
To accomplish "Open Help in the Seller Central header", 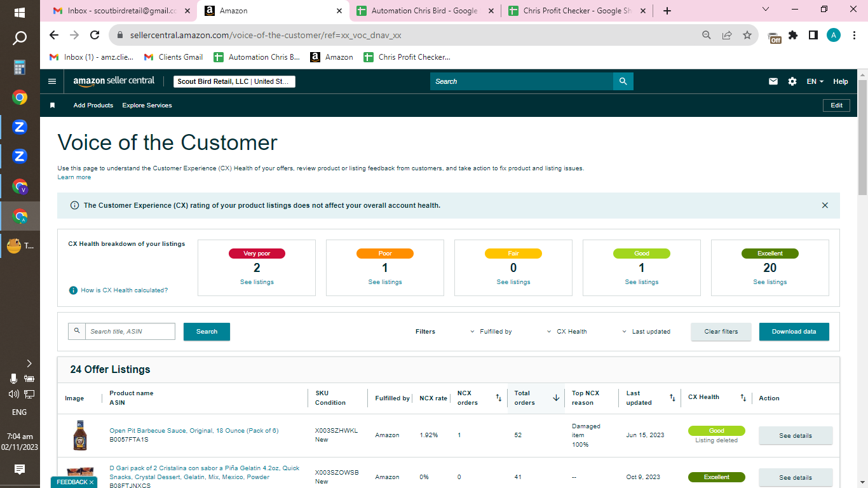I will coord(841,81).
